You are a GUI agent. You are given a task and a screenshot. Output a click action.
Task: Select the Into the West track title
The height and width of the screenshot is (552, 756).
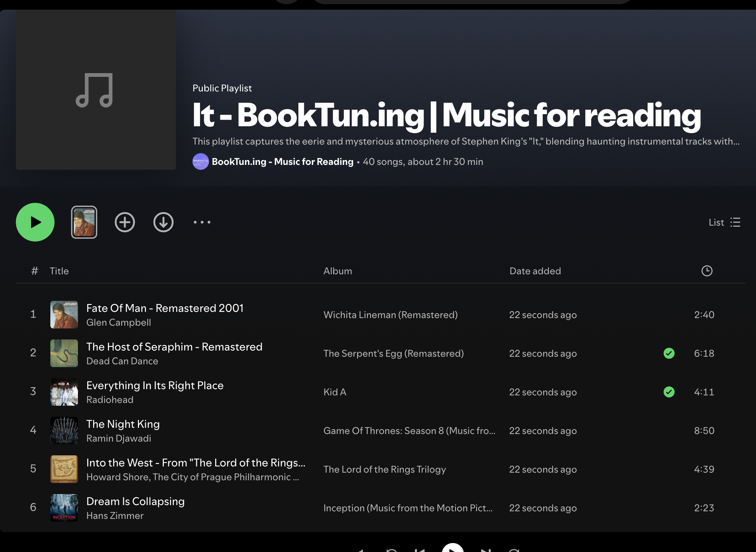click(196, 463)
